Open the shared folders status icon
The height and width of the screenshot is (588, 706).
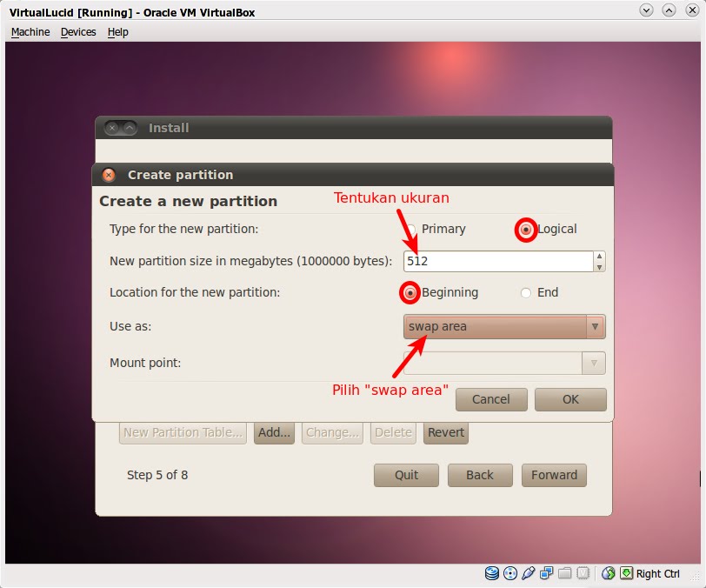tap(563, 572)
